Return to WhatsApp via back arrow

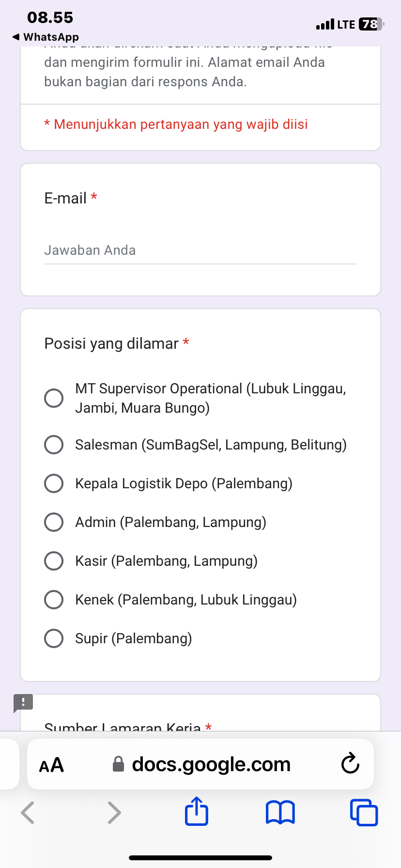(16, 37)
